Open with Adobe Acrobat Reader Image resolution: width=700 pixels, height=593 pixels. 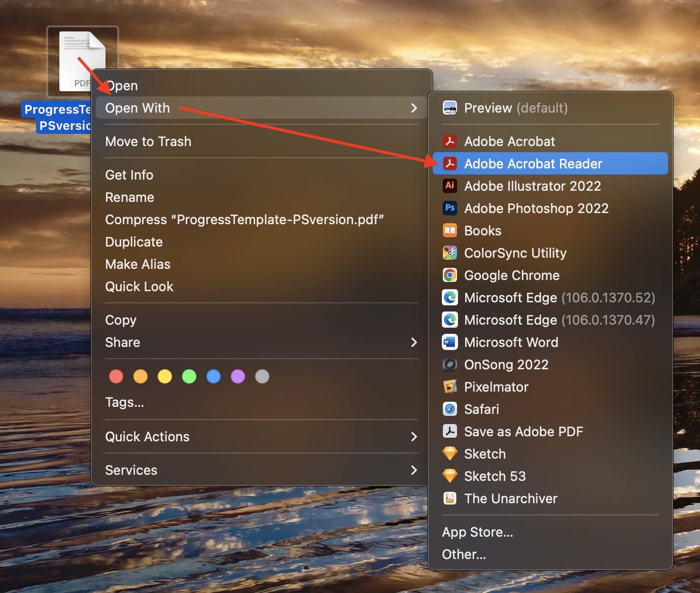[x=550, y=164]
